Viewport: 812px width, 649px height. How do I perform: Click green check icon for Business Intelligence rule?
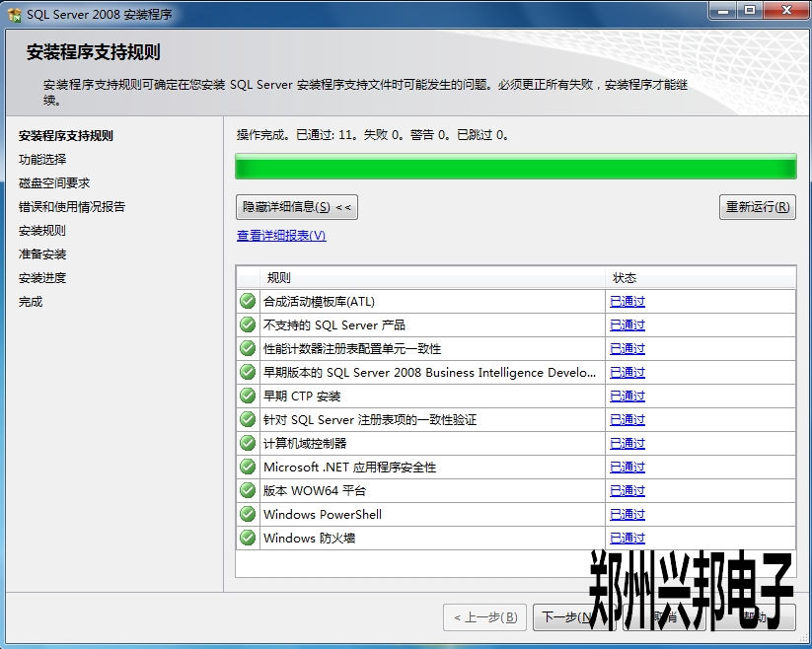[248, 372]
